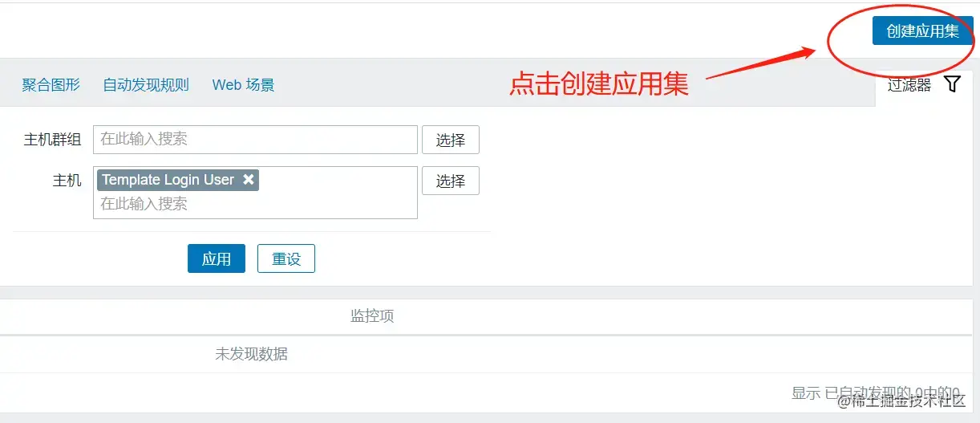Open the Web 场景 link

[x=243, y=85]
